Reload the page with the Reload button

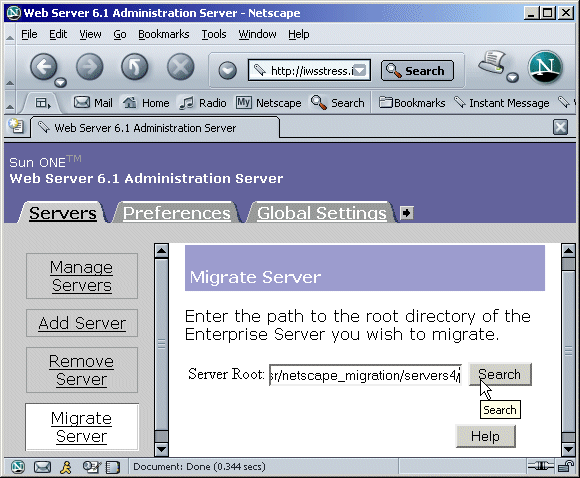135,67
